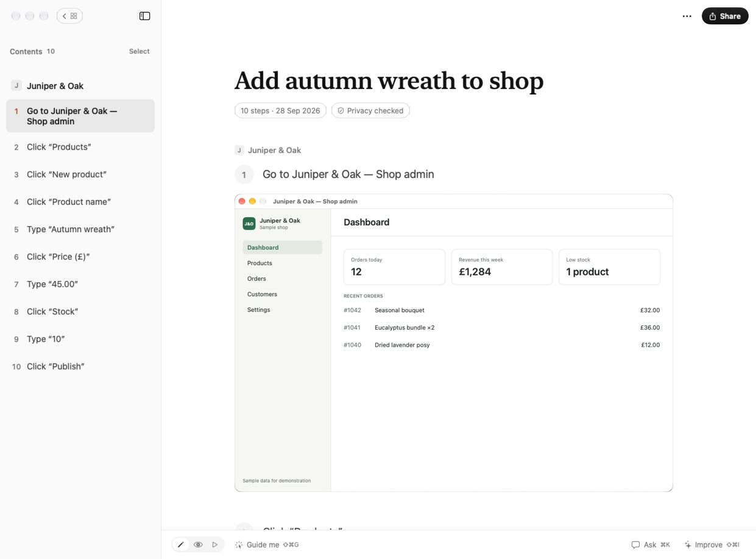Click the Share button

[725, 16]
